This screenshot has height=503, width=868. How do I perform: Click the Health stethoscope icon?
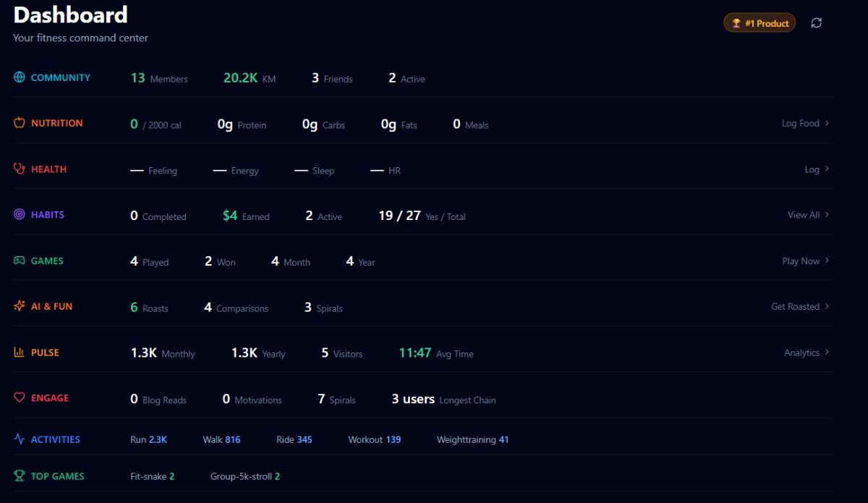click(x=20, y=169)
